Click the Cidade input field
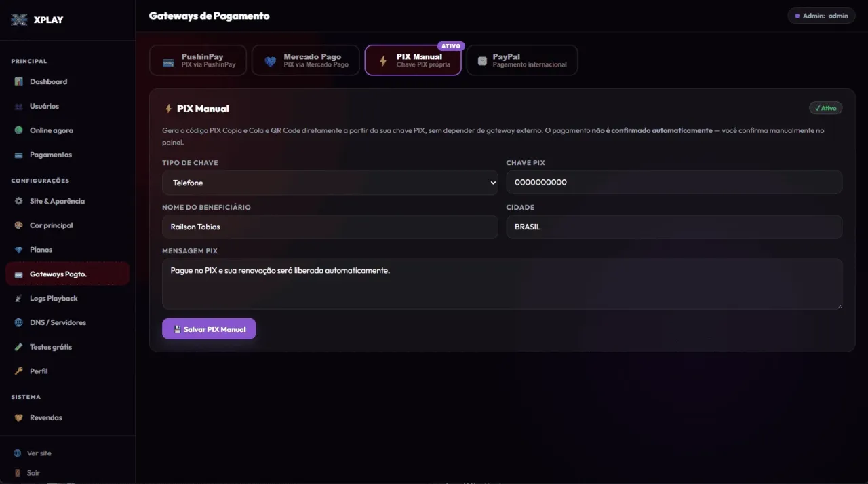 (x=674, y=227)
